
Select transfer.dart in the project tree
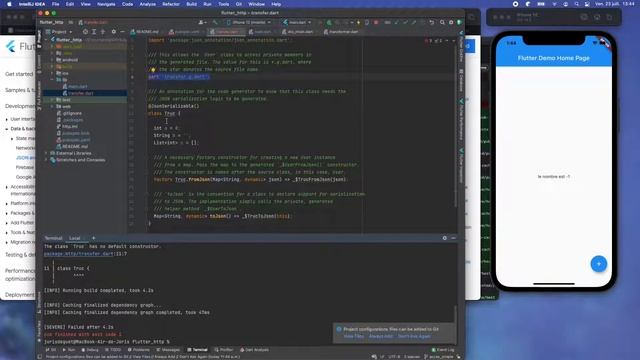tap(78, 93)
